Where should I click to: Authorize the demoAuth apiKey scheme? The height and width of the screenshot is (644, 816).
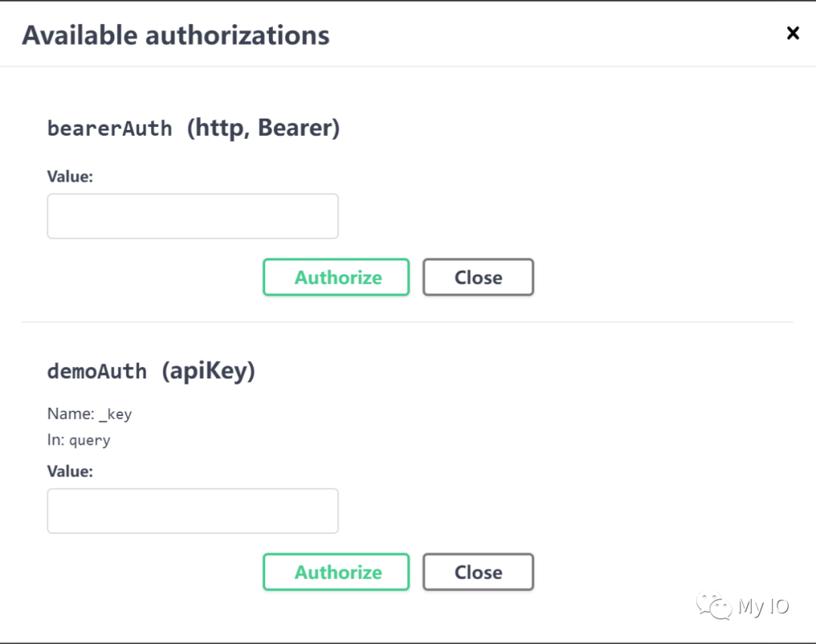tap(336, 572)
